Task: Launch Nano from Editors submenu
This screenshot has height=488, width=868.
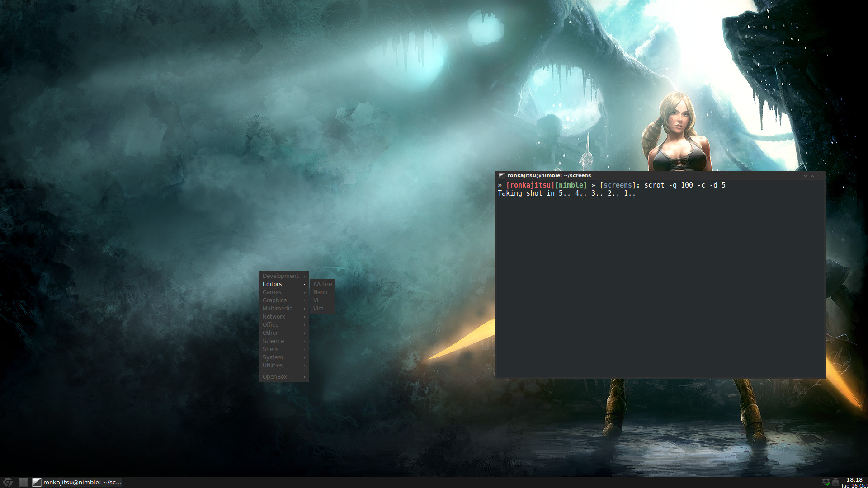Action: coord(322,292)
